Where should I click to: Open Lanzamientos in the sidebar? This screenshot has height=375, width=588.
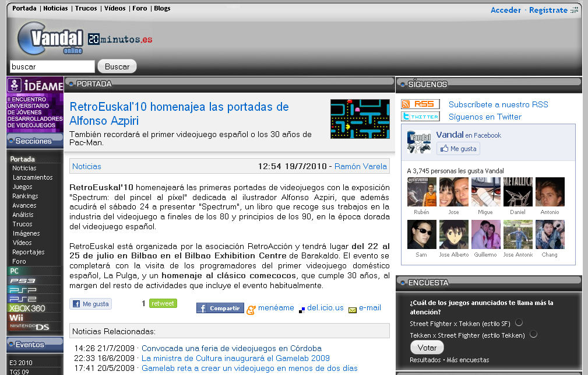click(x=33, y=177)
